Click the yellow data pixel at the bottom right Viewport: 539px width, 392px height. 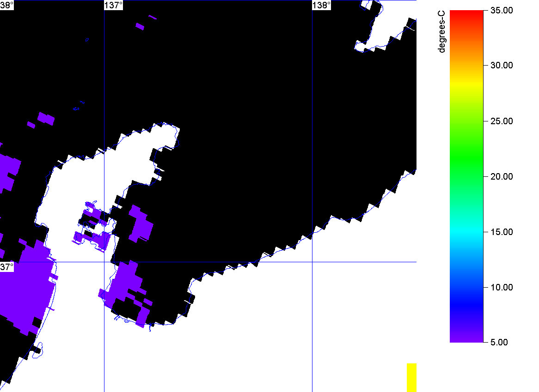tap(411, 377)
